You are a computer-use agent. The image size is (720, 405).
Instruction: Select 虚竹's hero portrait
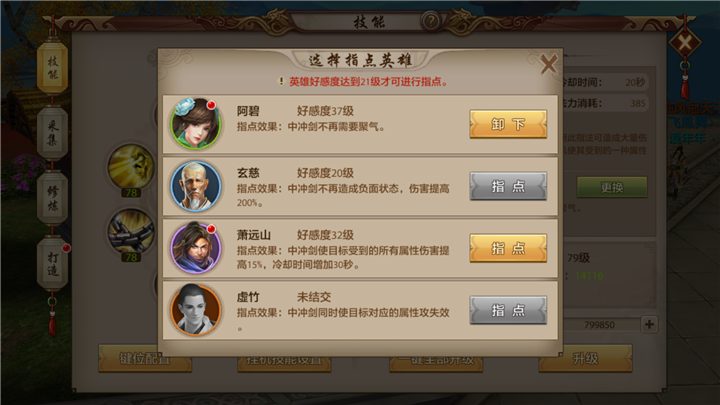click(196, 310)
